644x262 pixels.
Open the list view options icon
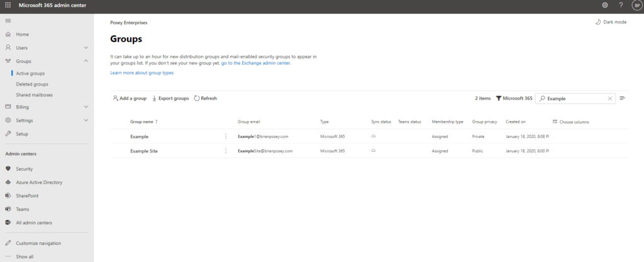click(623, 98)
